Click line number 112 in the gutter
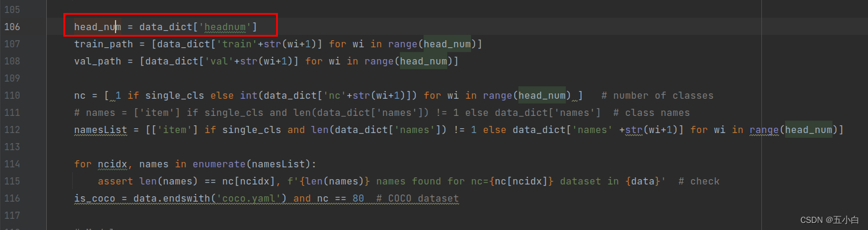This screenshot has width=868, height=230. pyautogui.click(x=12, y=129)
